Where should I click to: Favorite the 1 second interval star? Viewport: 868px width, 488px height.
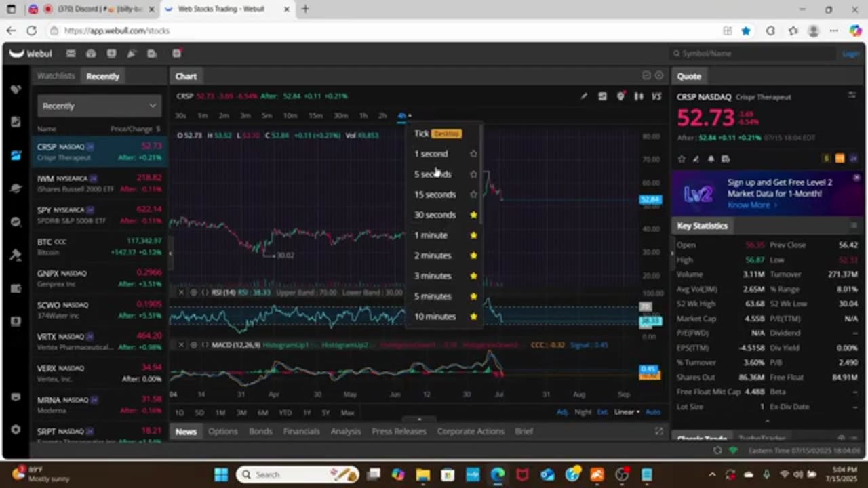[x=473, y=154]
